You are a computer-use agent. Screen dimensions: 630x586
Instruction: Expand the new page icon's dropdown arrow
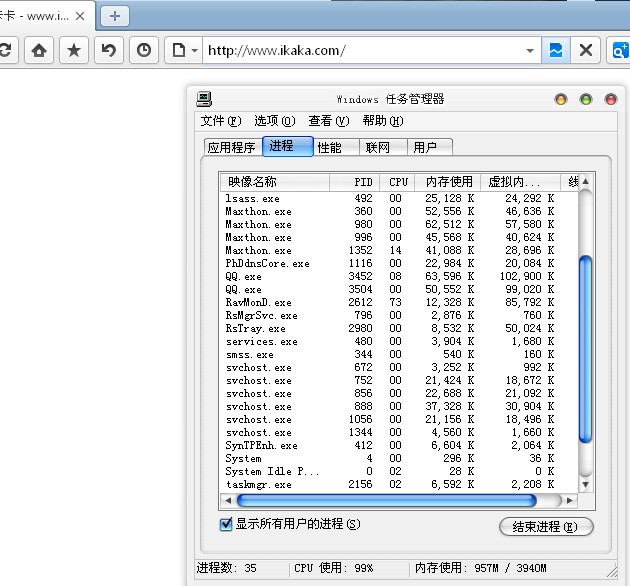tap(194, 51)
